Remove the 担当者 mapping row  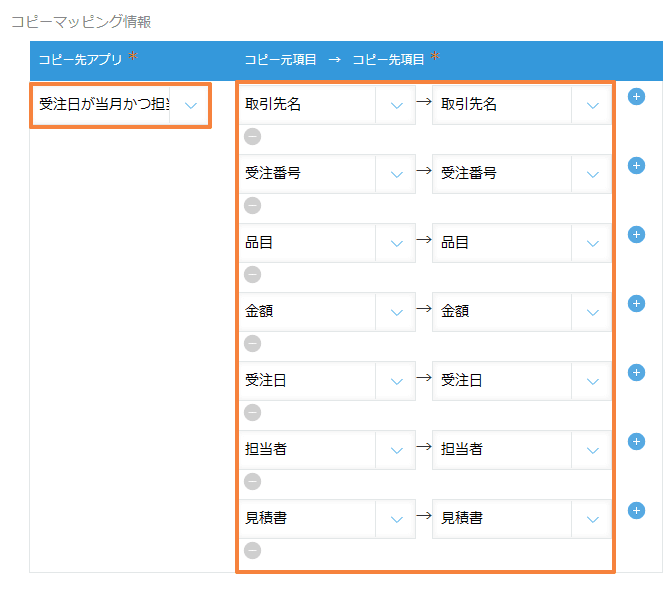[252, 481]
